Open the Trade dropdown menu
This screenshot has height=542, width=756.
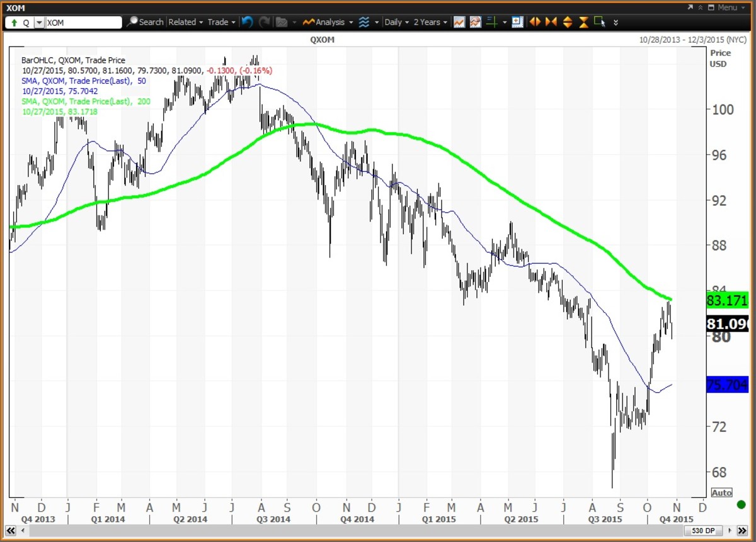point(221,22)
